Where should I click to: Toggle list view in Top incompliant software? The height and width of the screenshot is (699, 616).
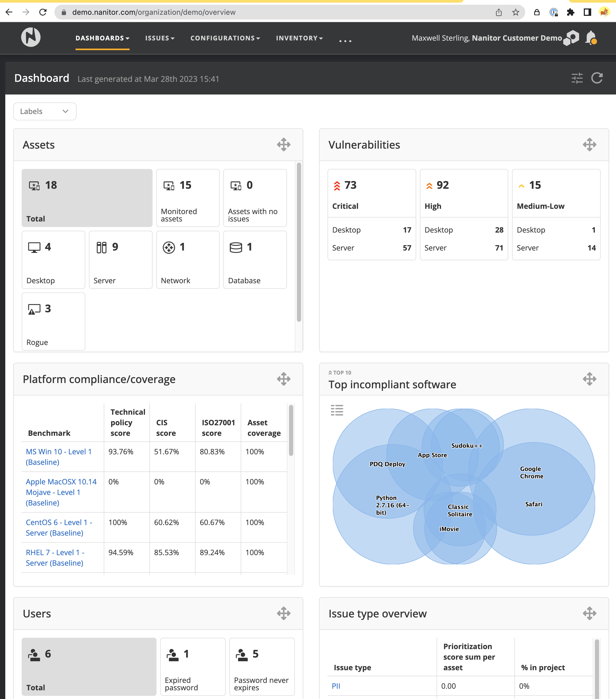(x=337, y=410)
